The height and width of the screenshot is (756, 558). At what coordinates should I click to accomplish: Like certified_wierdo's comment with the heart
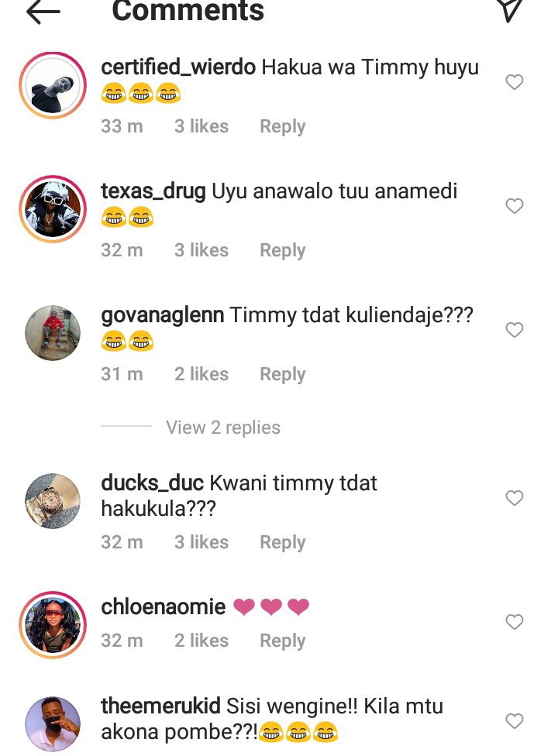(515, 82)
